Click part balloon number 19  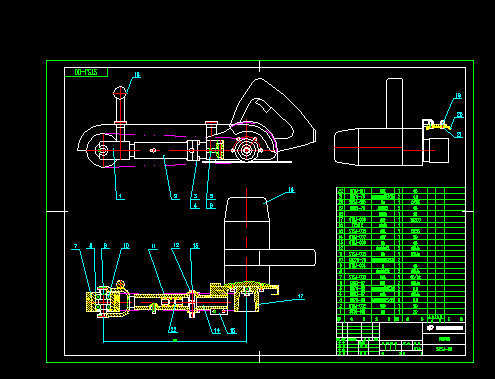(x=458, y=96)
